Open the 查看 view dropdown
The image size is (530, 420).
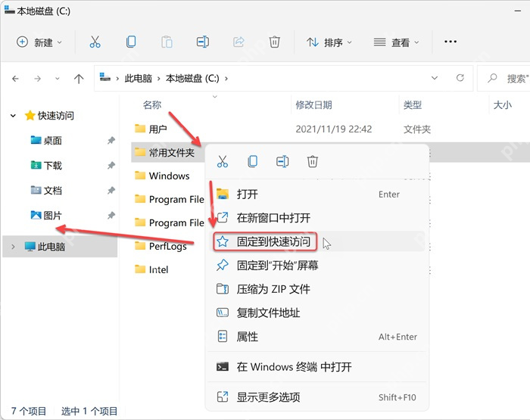396,42
